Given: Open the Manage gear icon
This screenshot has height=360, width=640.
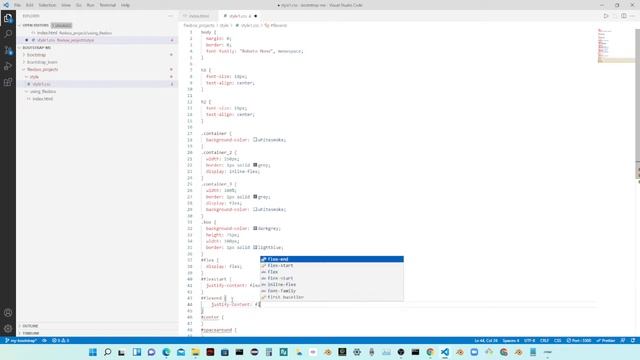Looking at the screenshot, I should point(8,329).
